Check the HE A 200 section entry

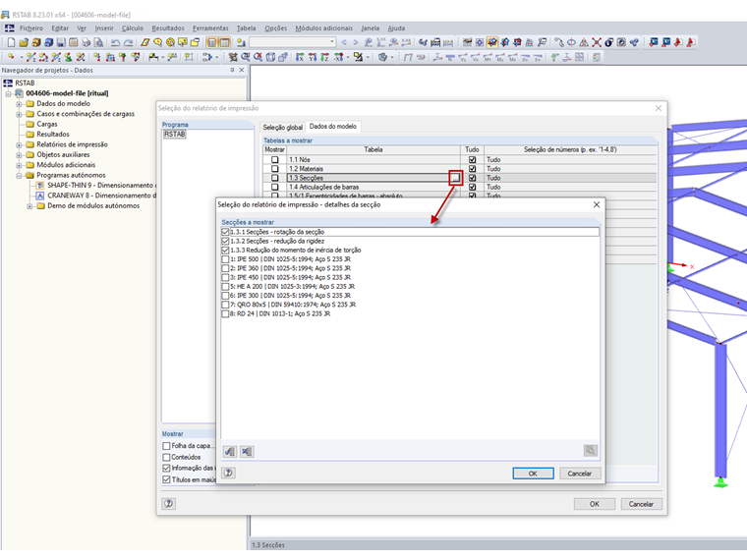225,286
